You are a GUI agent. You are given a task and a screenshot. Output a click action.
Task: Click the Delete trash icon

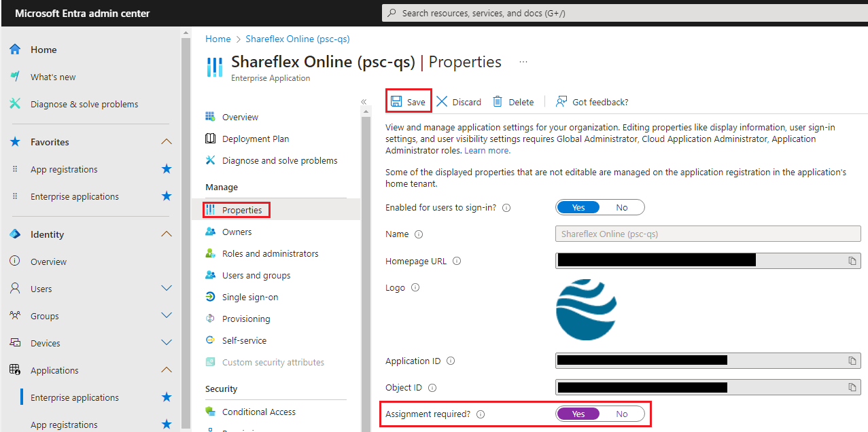point(498,101)
